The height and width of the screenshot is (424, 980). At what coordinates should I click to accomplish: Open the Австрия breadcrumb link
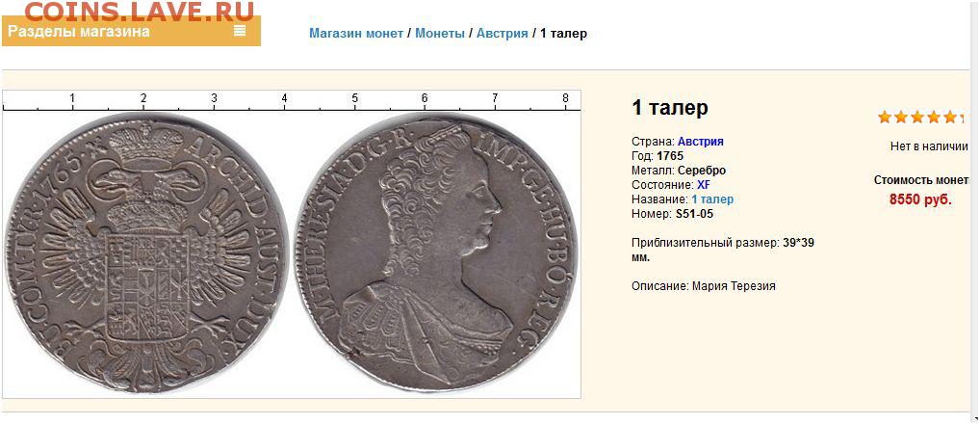click(503, 33)
